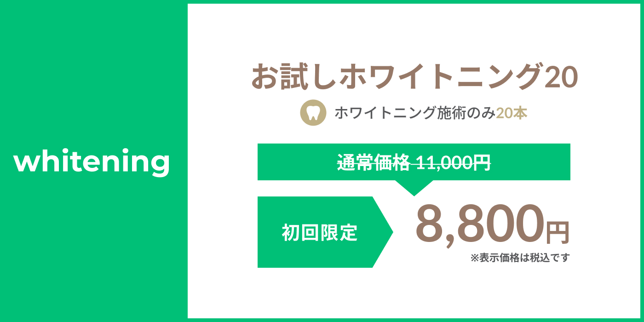Click the tooth icon in the gold circle
Screen dimensions: 644x322
[313, 113]
